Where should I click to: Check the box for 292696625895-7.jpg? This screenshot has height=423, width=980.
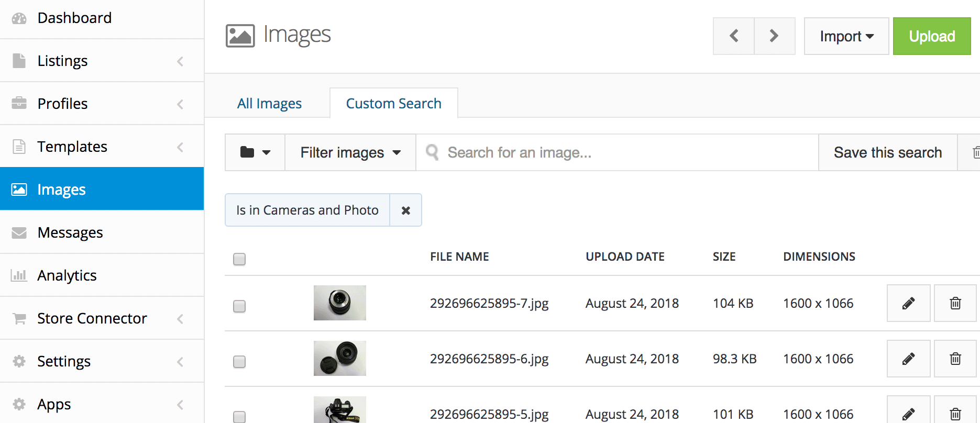(x=239, y=306)
